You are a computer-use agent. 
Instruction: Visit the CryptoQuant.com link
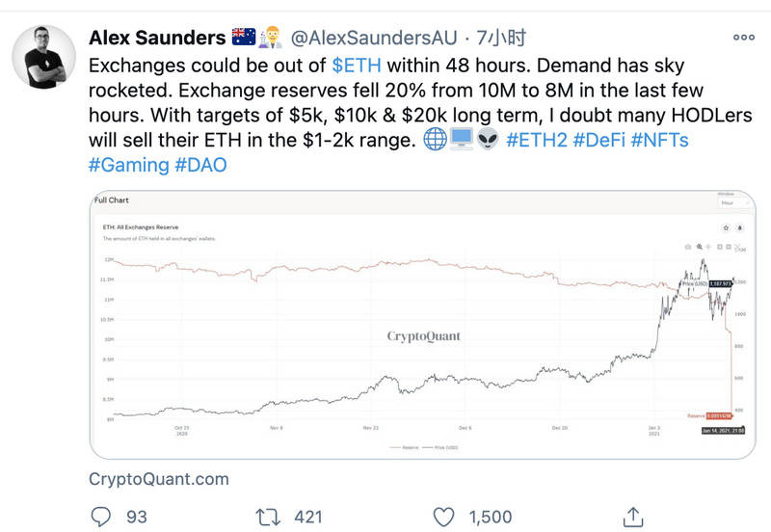pyautogui.click(x=159, y=479)
